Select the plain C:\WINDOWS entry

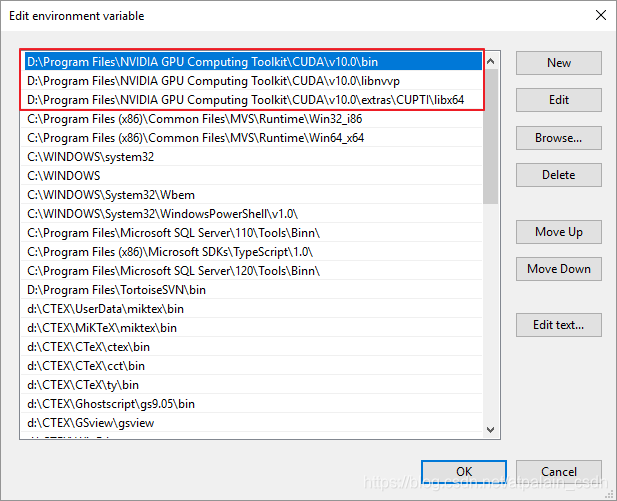pos(253,176)
